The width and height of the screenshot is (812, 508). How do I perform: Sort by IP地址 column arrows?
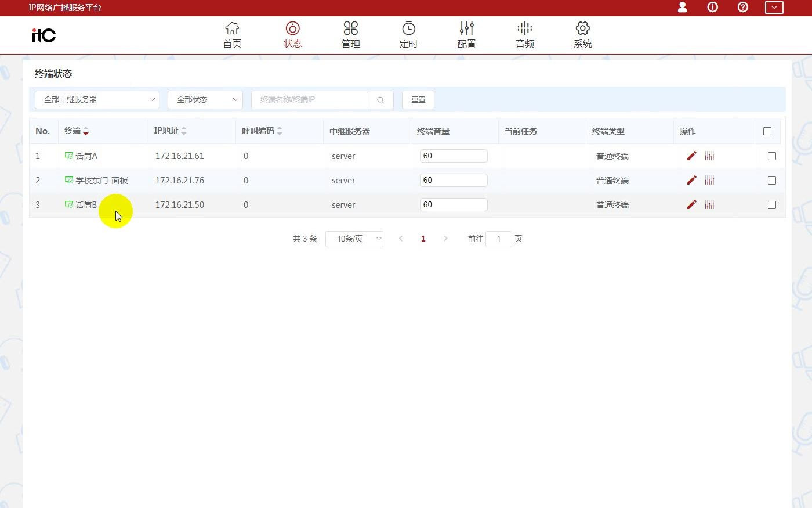(x=184, y=131)
